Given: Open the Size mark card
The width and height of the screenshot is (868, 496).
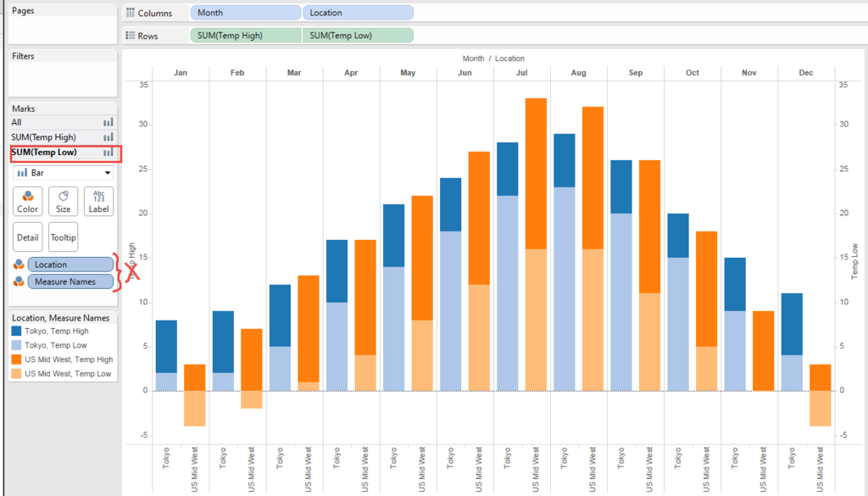Looking at the screenshot, I should (63, 202).
